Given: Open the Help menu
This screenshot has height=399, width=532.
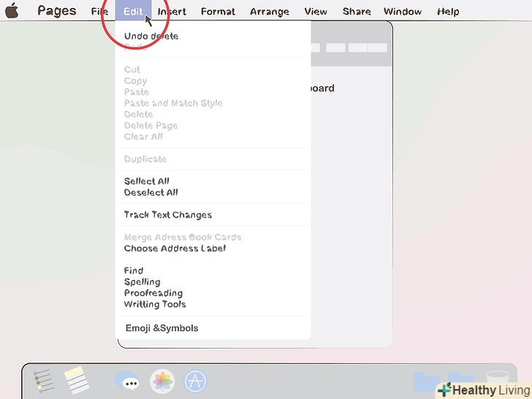Looking at the screenshot, I should pos(448,12).
